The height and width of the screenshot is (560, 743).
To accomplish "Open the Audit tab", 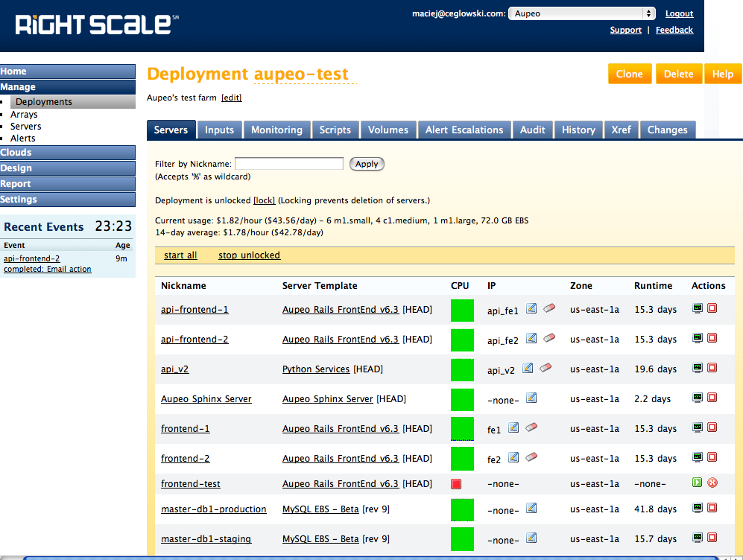I will click(x=533, y=130).
